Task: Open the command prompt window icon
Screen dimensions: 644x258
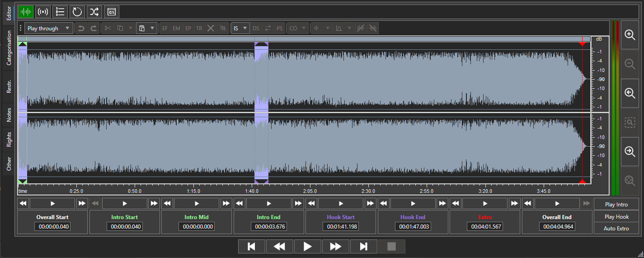Action: click(x=112, y=12)
